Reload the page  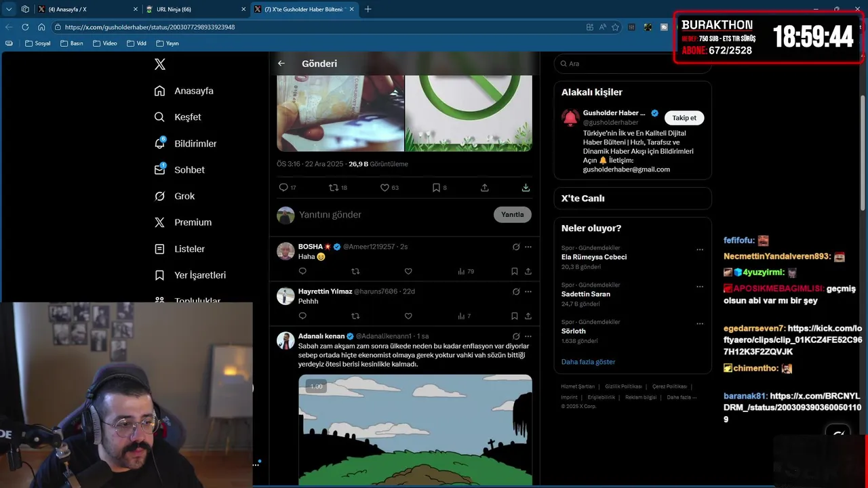click(x=25, y=27)
